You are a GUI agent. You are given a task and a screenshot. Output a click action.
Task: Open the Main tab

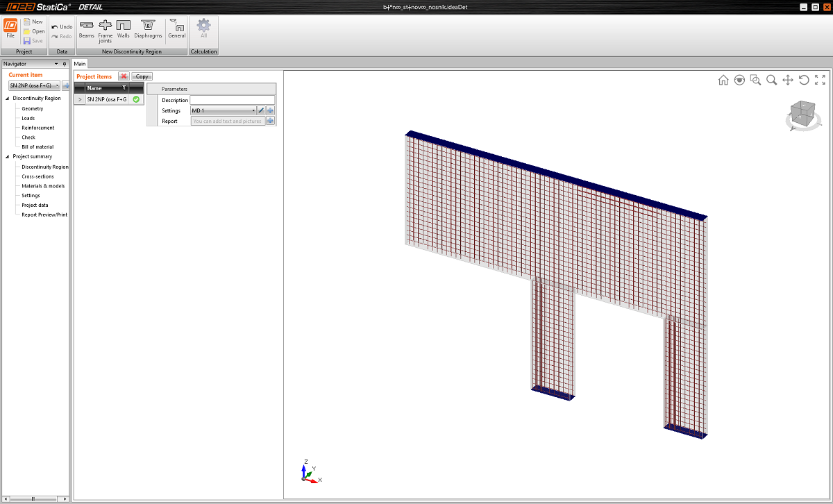(x=80, y=63)
